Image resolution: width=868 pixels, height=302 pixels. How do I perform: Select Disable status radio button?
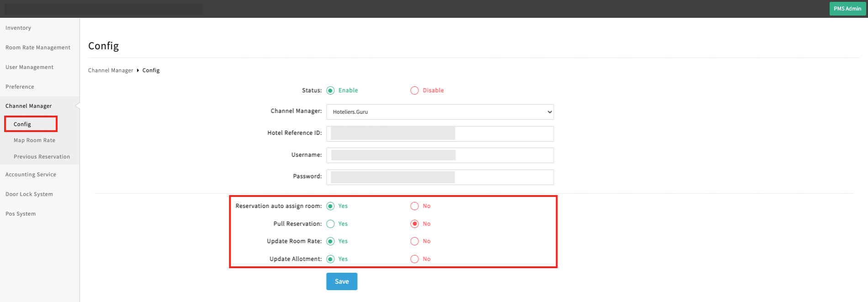pyautogui.click(x=414, y=90)
